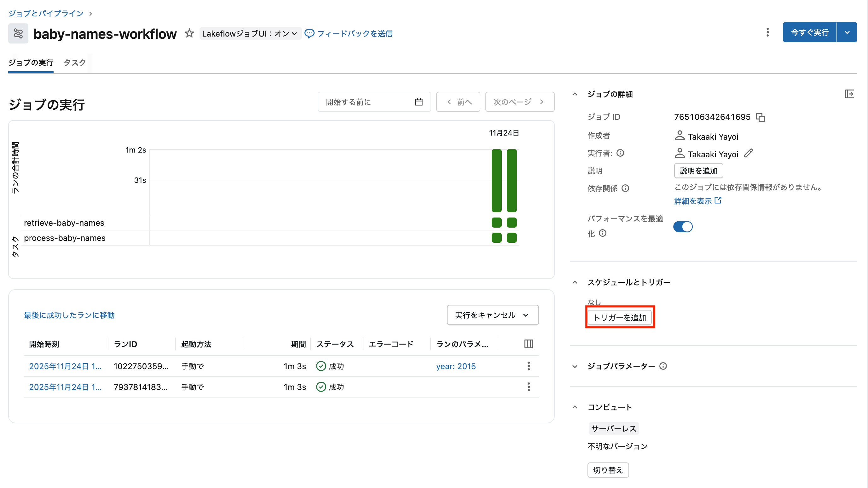Star the baby-names-workflow job as favorite
Viewport: 868px width, 488px height.
[189, 33]
